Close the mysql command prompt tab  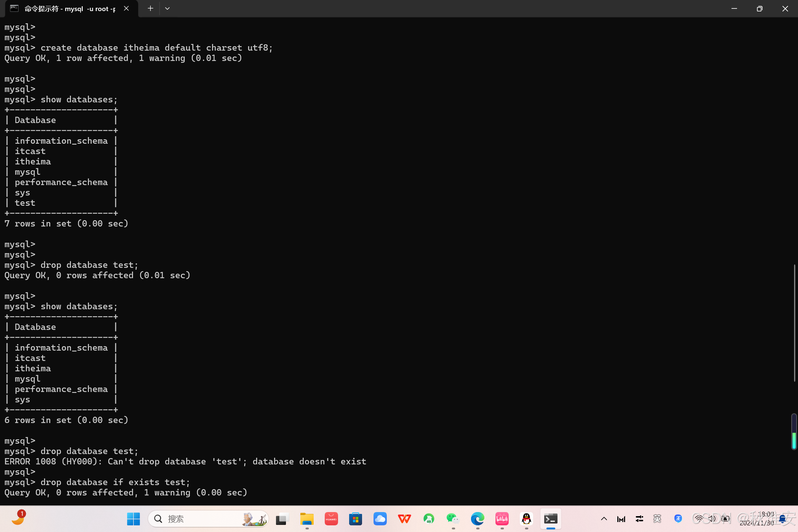coord(126,8)
